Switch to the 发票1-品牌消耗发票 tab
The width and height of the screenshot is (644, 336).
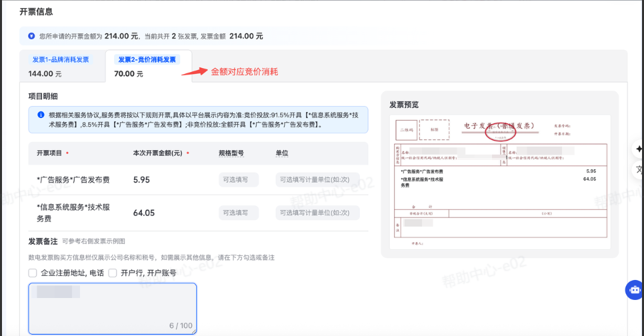pyautogui.click(x=61, y=66)
